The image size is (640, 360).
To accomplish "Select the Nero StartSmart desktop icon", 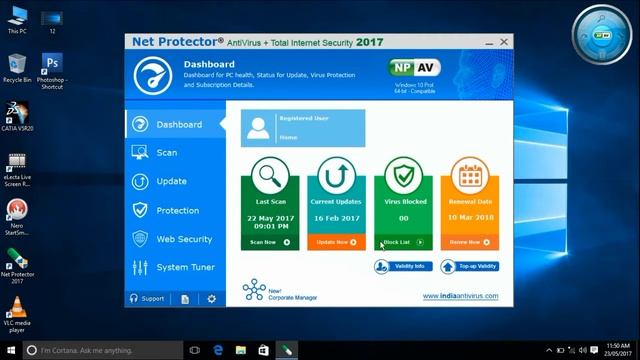I will click(x=17, y=217).
